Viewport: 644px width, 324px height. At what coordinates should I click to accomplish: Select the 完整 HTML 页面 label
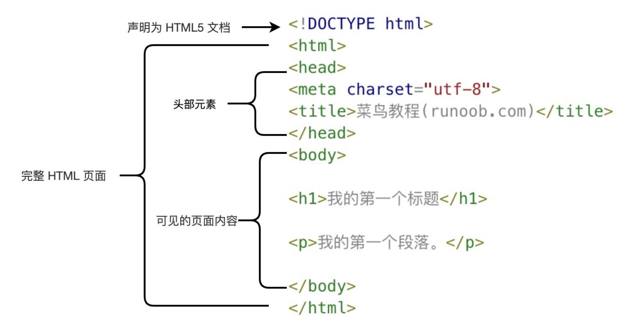64,176
